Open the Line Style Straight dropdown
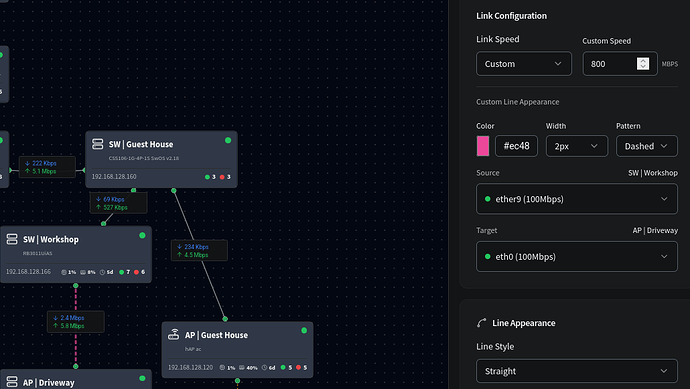 [576, 371]
